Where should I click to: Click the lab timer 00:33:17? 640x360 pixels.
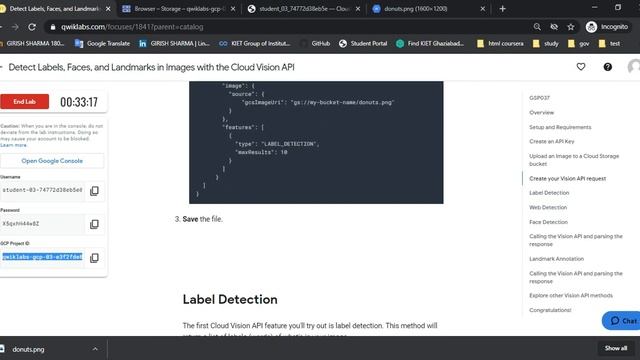click(x=79, y=102)
